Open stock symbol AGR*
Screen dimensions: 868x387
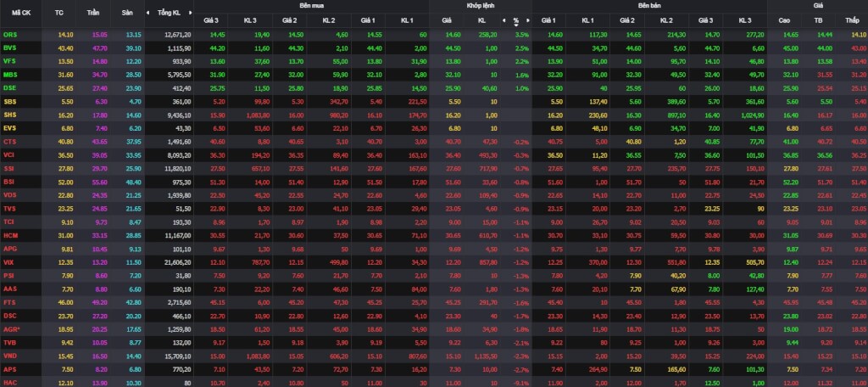(x=11, y=328)
